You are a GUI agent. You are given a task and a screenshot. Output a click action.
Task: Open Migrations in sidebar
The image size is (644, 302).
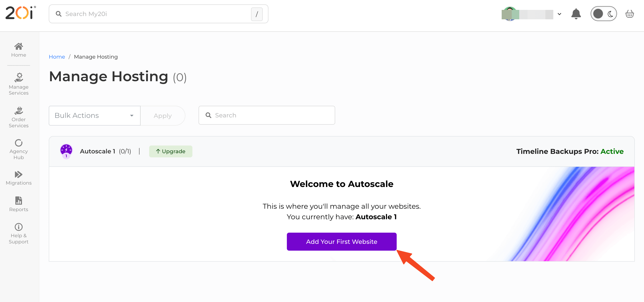pyautogui.click(x=18, y=178)
